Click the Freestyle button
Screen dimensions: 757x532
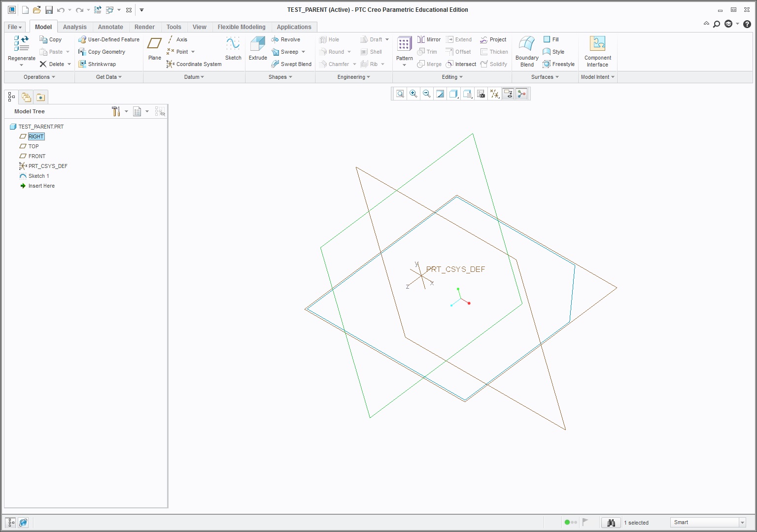[559, 64]
